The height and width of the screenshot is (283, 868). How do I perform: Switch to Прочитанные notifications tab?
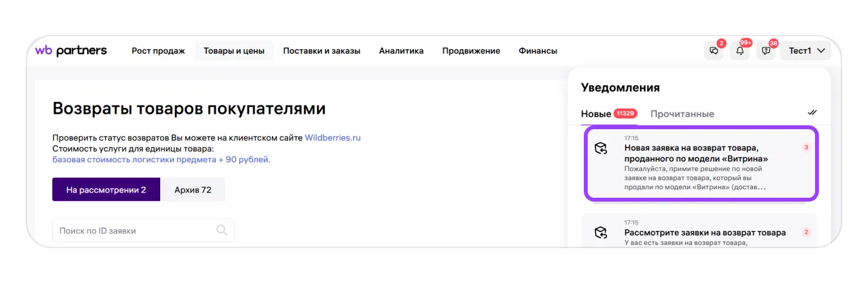click(x=682, y=114)
